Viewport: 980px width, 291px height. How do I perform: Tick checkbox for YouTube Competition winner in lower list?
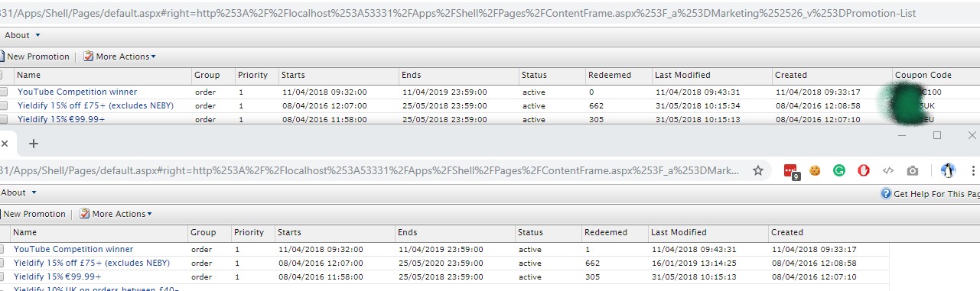pos(2,250)
